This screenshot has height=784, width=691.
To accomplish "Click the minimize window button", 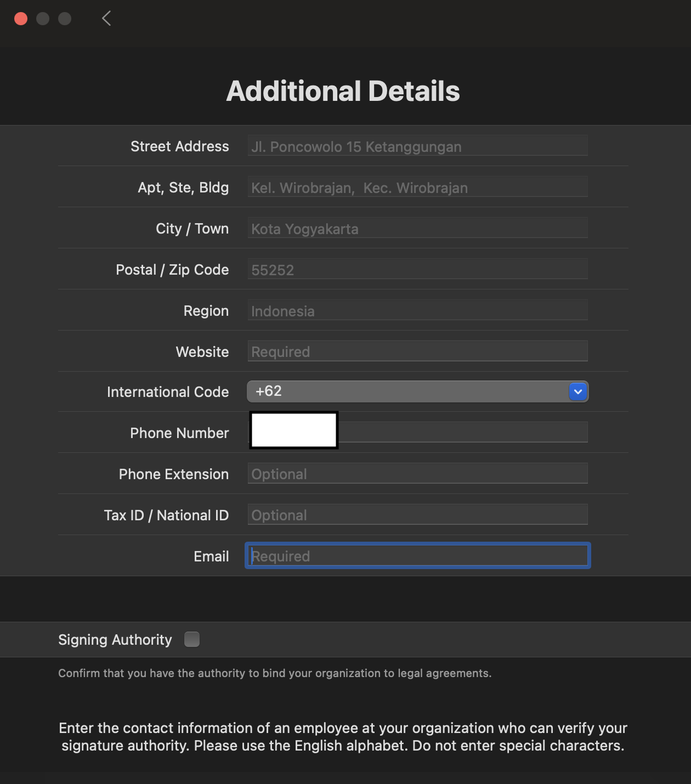I will tap(43, 19).
